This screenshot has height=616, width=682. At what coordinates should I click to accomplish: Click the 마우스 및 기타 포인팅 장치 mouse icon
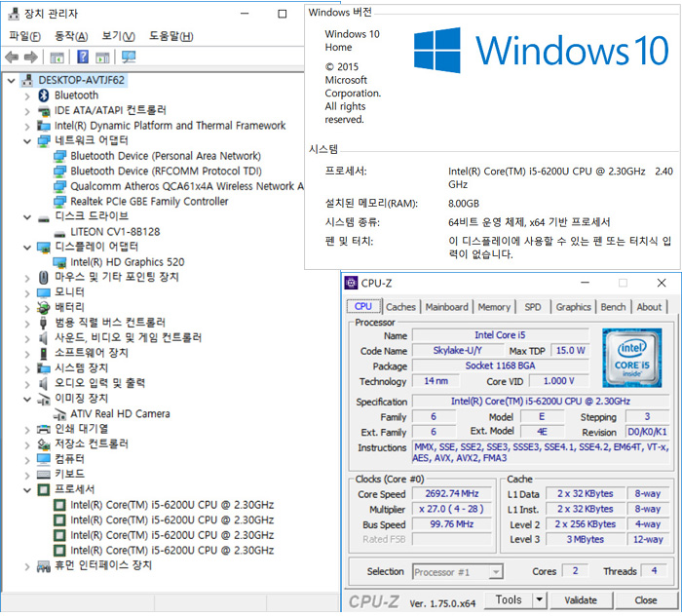point(44,277)
